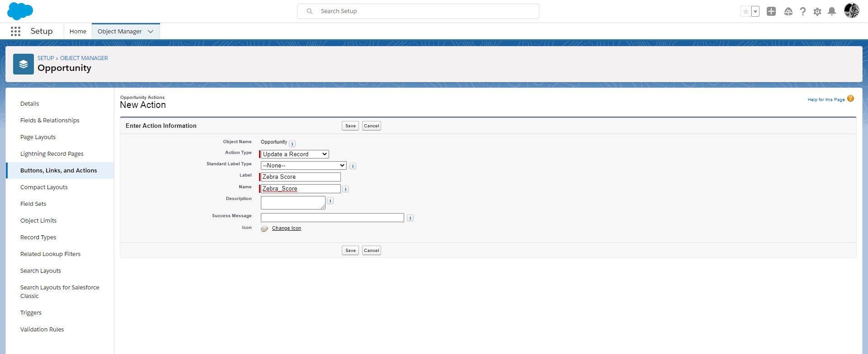Click the info icon beside Success Message
Screen dimensions: 868x354
(410, 218)
